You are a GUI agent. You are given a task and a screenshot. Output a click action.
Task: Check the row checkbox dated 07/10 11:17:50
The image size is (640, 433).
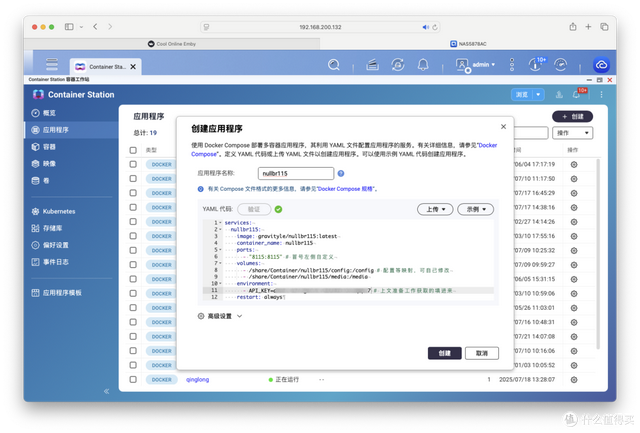point(133,178)
